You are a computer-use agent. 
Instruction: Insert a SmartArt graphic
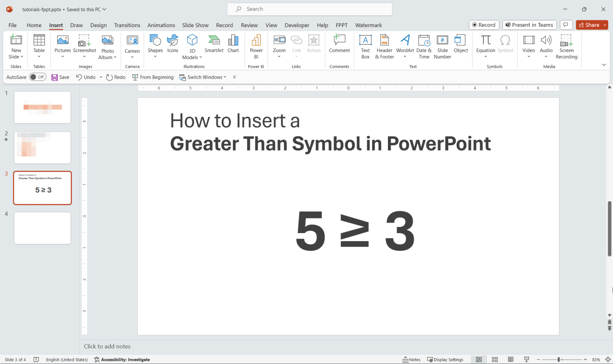click(x=214, y=44)
